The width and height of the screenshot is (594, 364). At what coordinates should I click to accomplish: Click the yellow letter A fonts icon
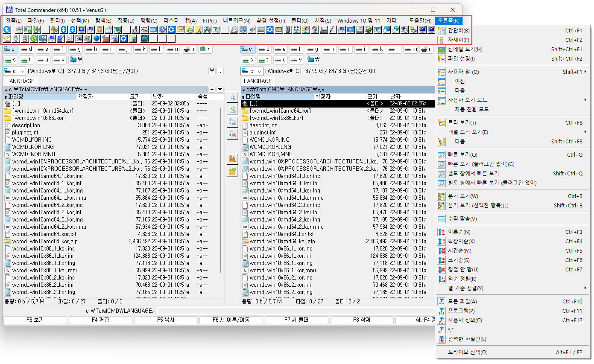[x=199, y=29]
